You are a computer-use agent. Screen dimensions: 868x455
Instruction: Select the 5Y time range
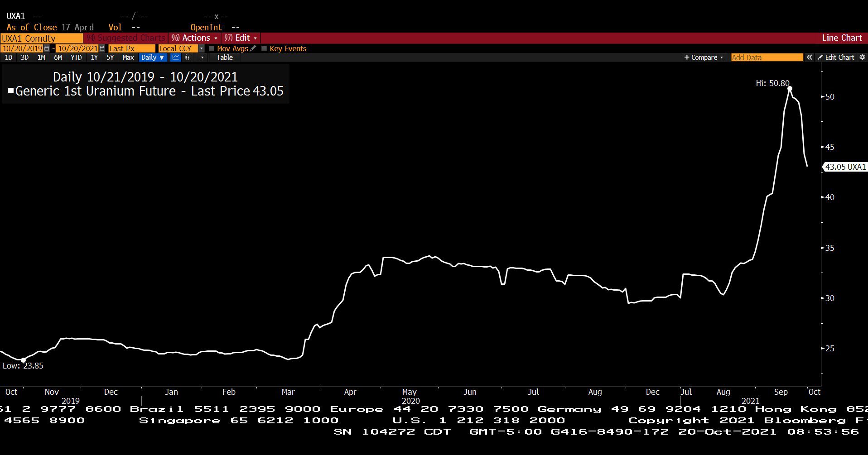point(110,57)
